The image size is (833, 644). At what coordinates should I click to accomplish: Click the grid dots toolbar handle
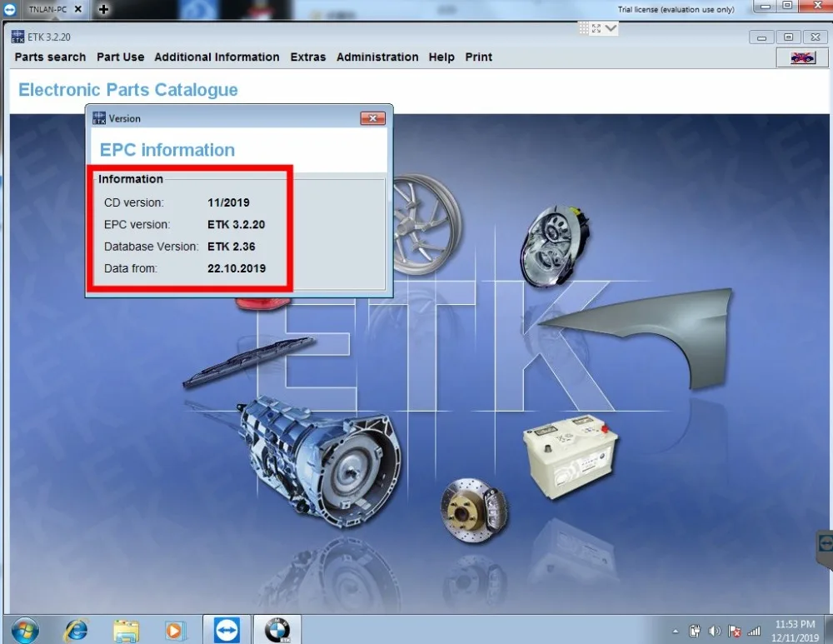click(x=583, y=28)
